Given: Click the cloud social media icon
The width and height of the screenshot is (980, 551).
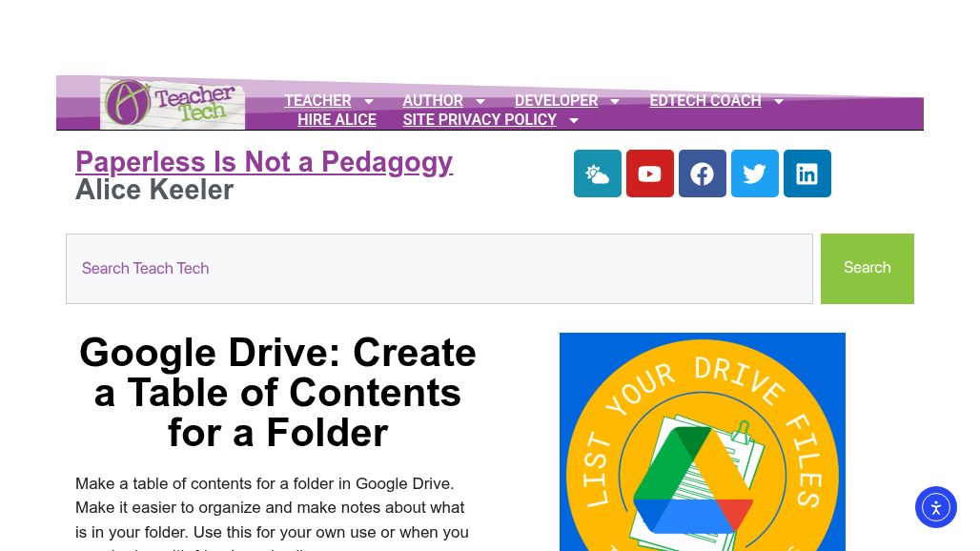Looking at the screenshot, I should click(x=597, y=173).
